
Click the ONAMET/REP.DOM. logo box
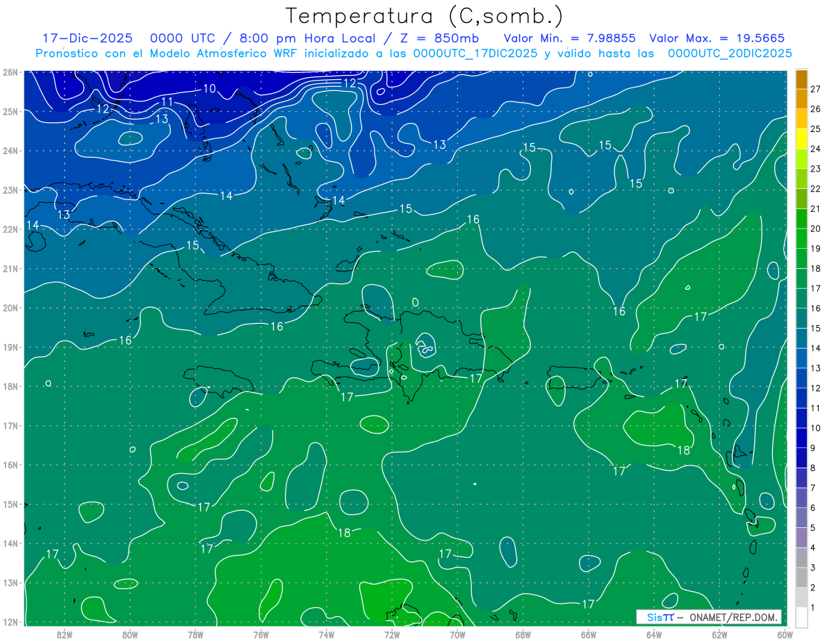[708, 617]
